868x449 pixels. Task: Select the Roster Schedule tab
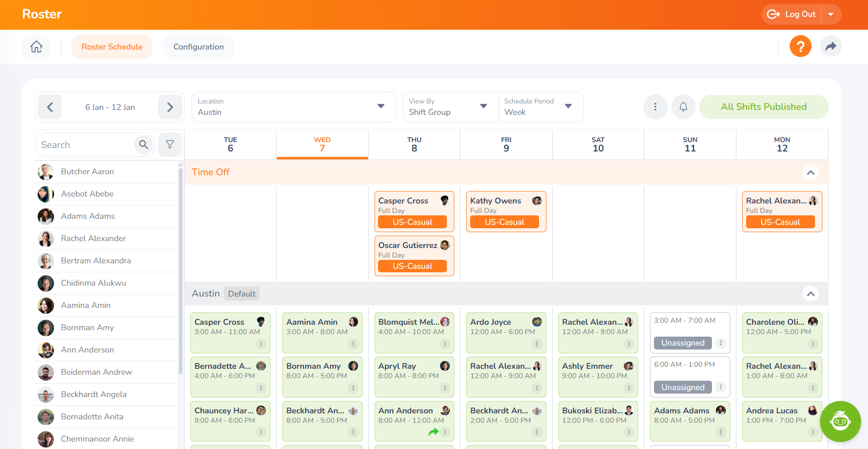coord(112,47)
